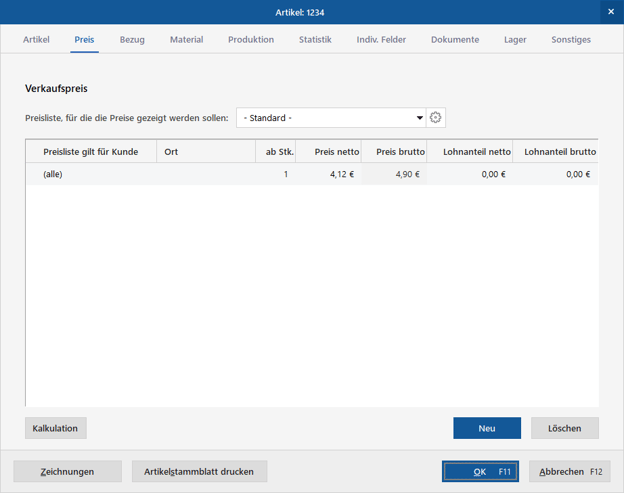Show the Statistik tab
The height and width of the screenshot is (493, 624).
pos(315,40)
